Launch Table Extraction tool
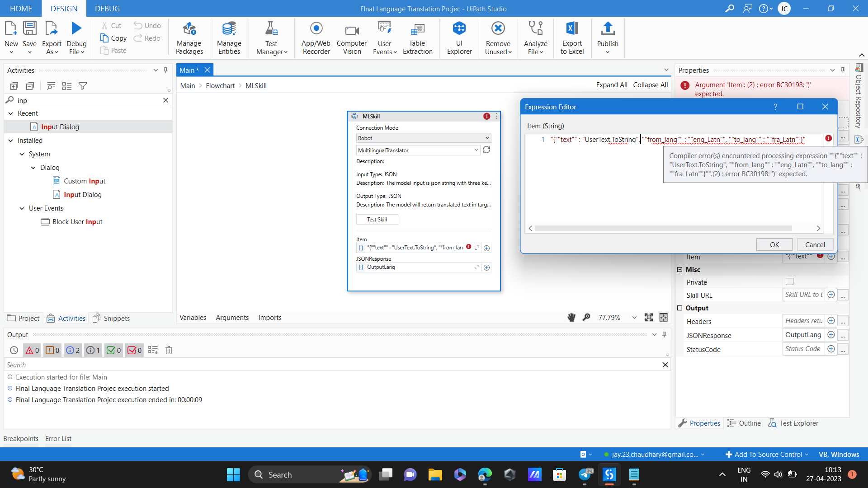The width and height of the screenshot is (868, 488). 417,38
